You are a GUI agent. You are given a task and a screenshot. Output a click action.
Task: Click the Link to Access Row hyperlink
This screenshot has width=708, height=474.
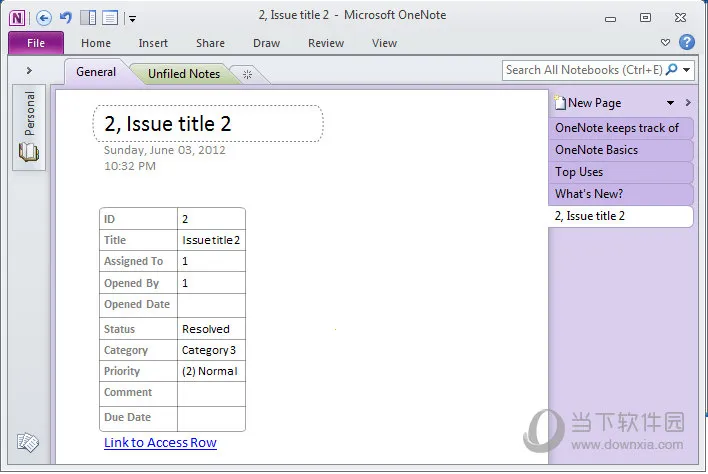160,442
